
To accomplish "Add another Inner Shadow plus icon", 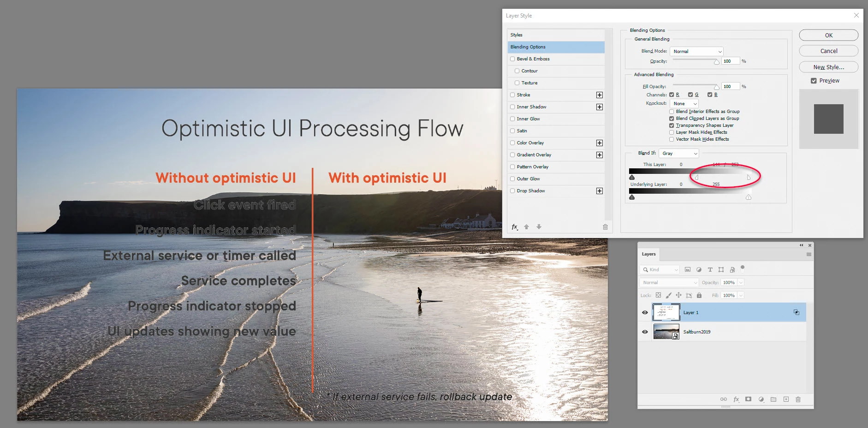I will pos(600,107).
